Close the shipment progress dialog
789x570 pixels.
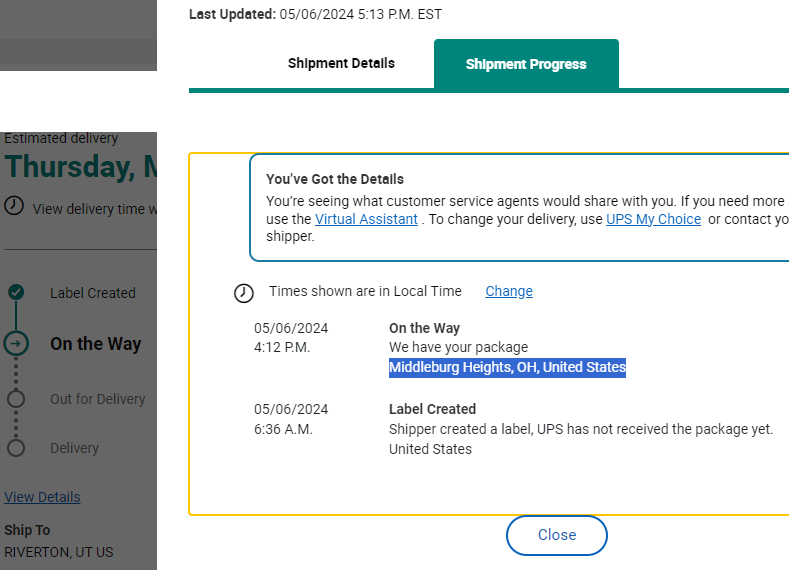(x=557, y=535)
